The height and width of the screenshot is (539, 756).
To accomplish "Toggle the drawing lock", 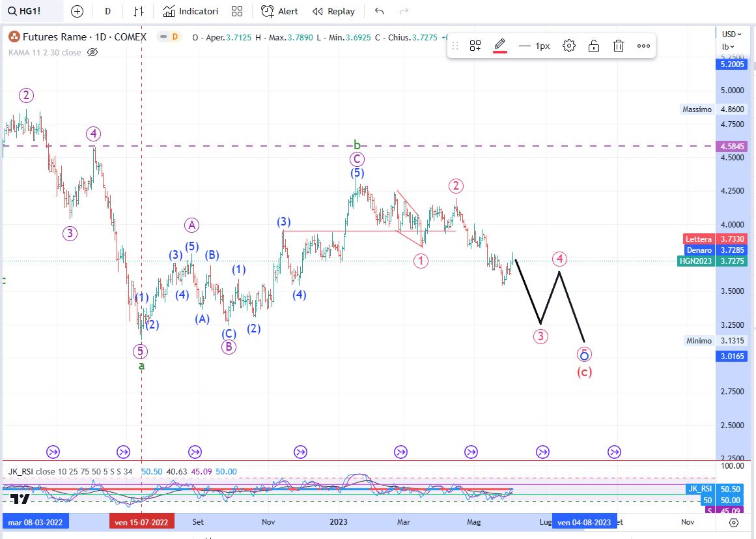I will 593,46.
